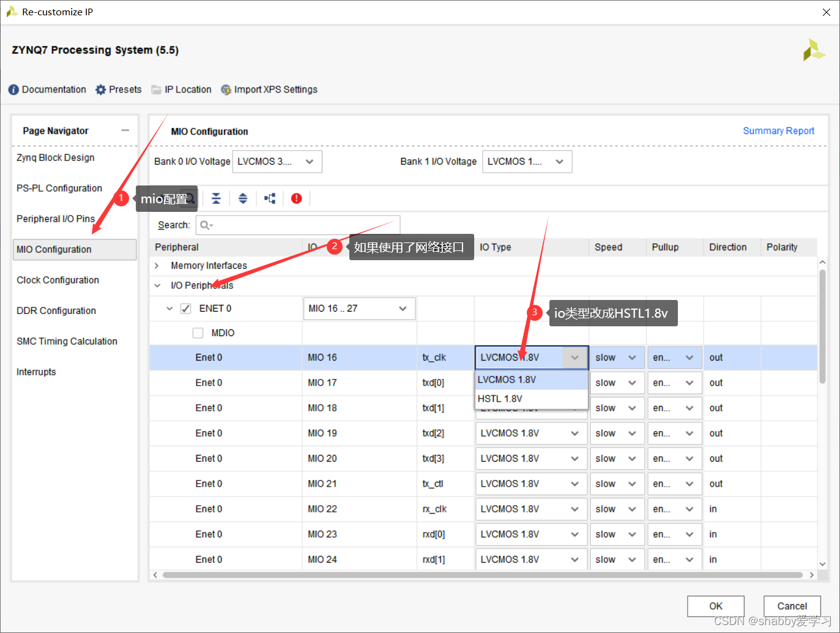Enable the MDIO checkbox

click(x=198, y=333)
